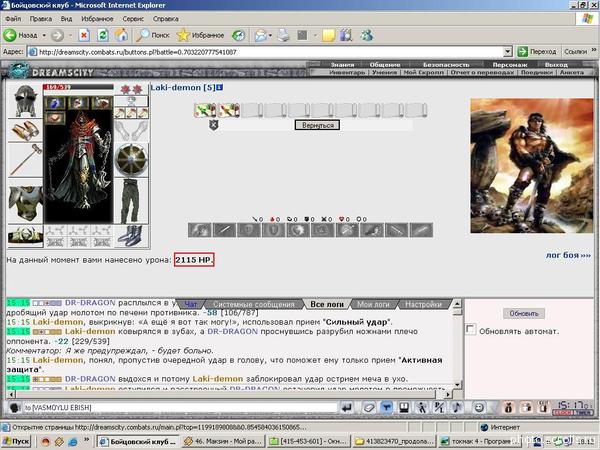Open the Вид menu
The width and height of the screenshot is (600, 450).
pyautogui.click(x=66, y=18)
